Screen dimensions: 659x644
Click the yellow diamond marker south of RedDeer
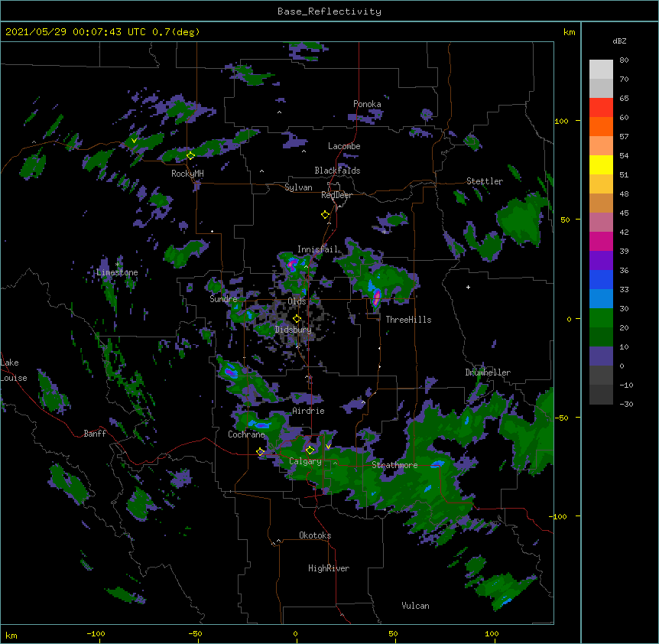(x=325, y=215)
